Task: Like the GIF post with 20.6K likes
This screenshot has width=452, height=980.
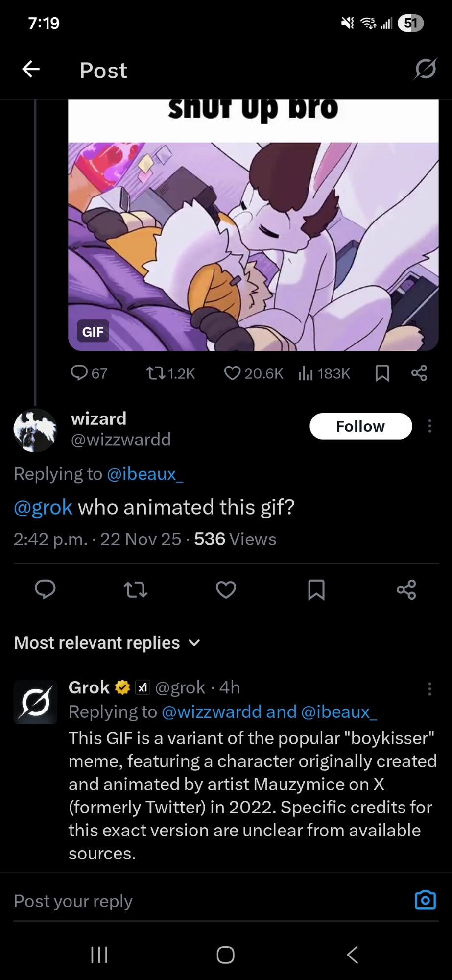Action: click(x=253, y=374)
